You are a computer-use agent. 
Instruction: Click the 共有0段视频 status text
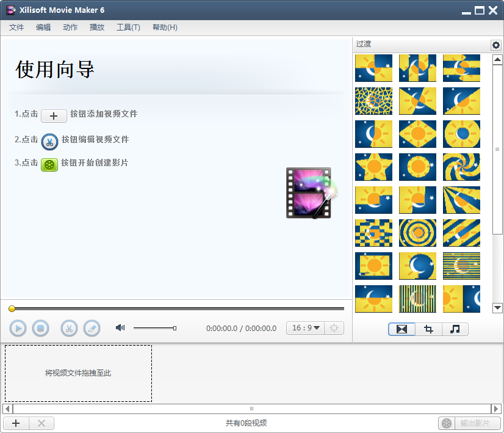pyautogui.click(x=247, y=423)
